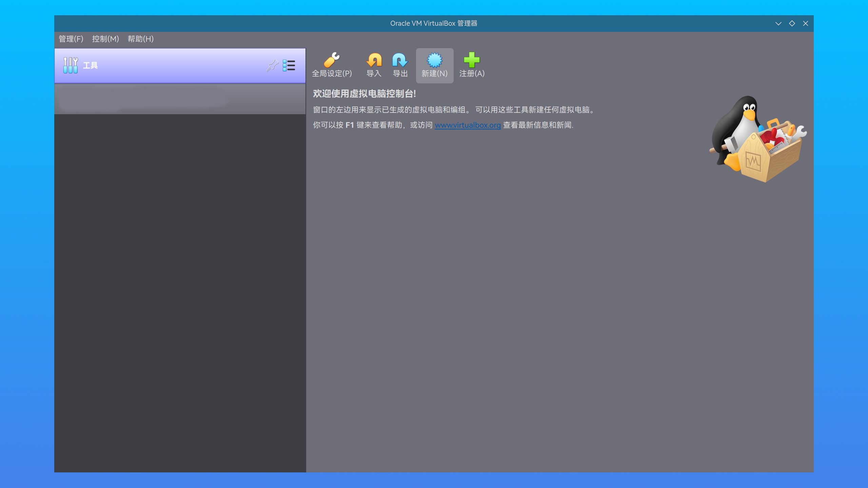This screenshot has width=868, height=488.
Task: Close the VirtualBox manager window
Action: [806, 23]
